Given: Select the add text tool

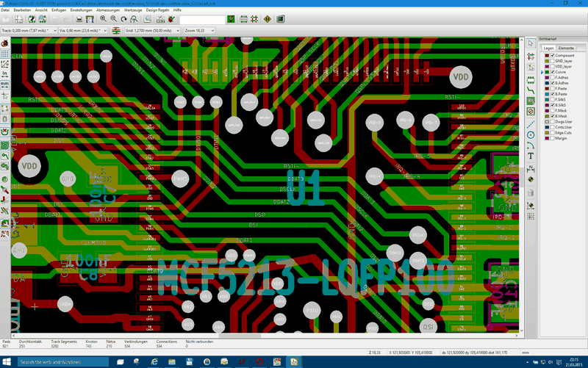Looking at the screenshot, I should pyautogui.click(x=531, y=156).
